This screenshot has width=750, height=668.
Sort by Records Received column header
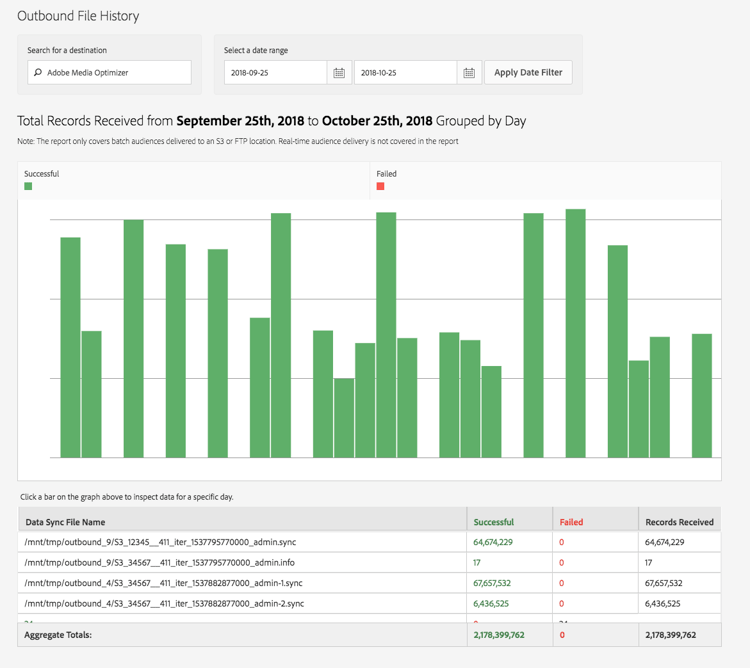tap(680, 522)
